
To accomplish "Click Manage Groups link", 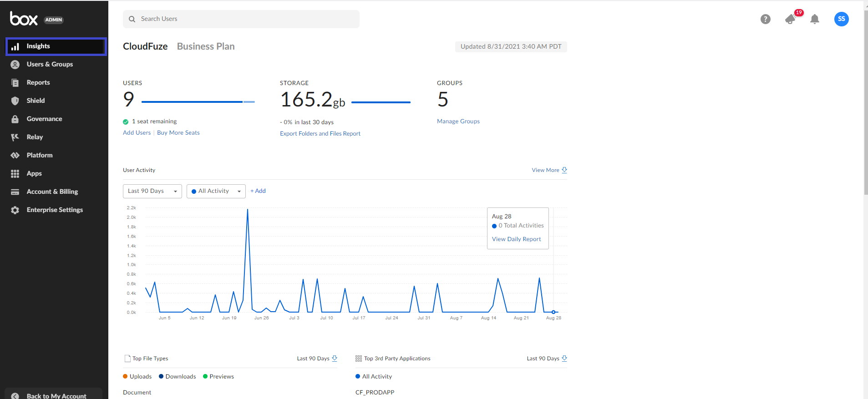I will pyautogui.click(x=458, y=121).
